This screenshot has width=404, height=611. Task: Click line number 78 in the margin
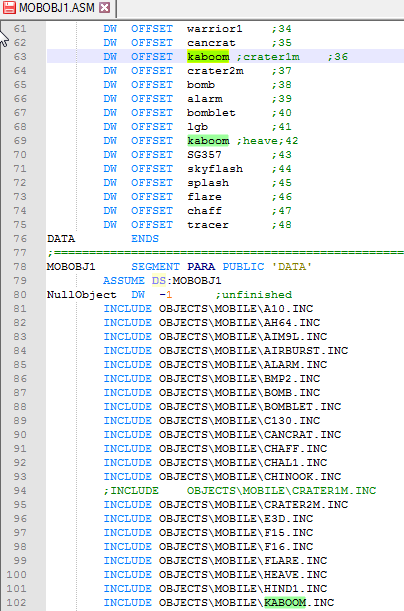(20, 267)
